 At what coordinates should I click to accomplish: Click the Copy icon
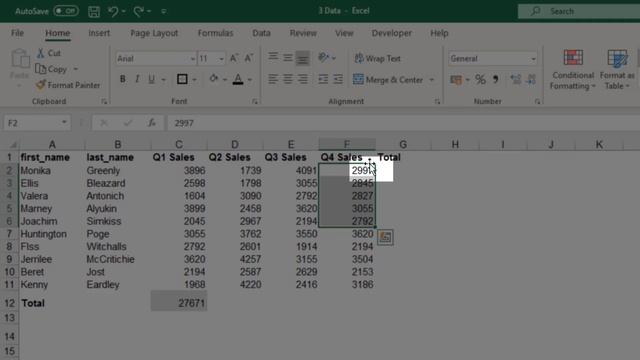click(40, 69)
